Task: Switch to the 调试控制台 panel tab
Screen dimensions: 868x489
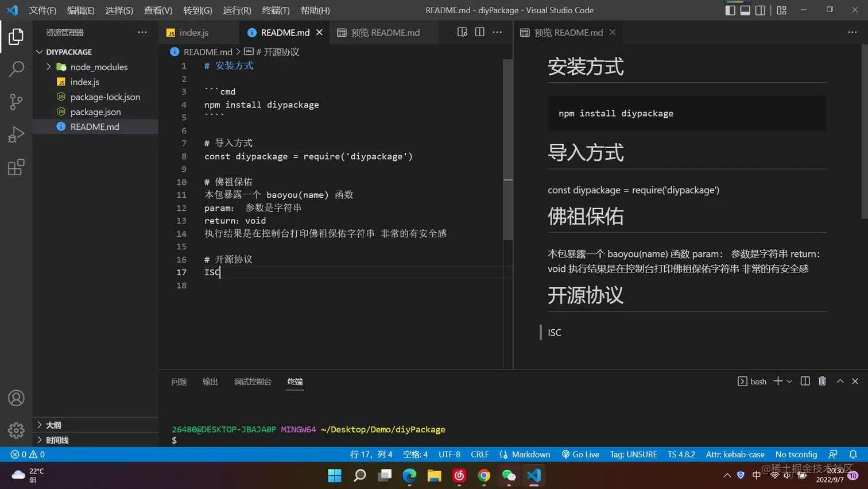Action: point(253,382)
